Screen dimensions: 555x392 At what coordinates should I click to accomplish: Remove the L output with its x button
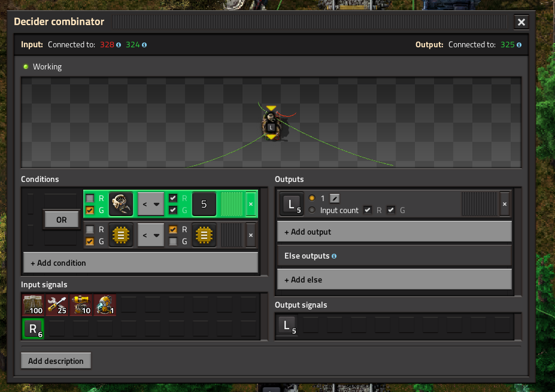click(504, 204)
